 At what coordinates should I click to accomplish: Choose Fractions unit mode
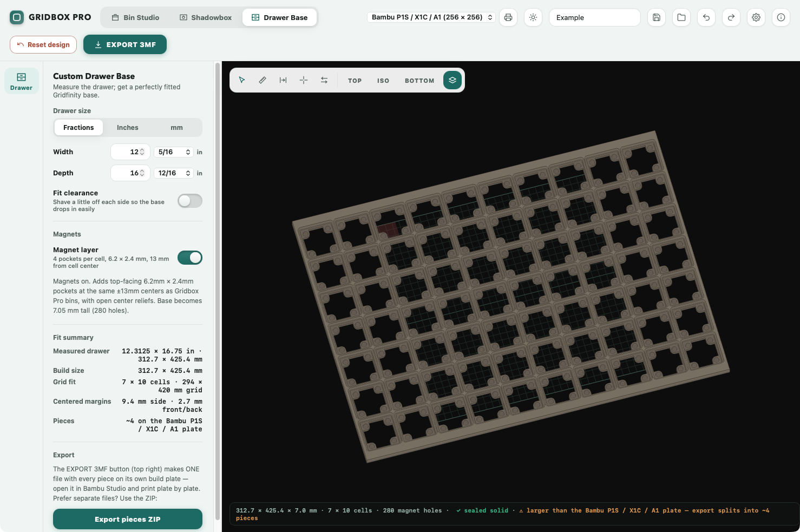[78, 128]
